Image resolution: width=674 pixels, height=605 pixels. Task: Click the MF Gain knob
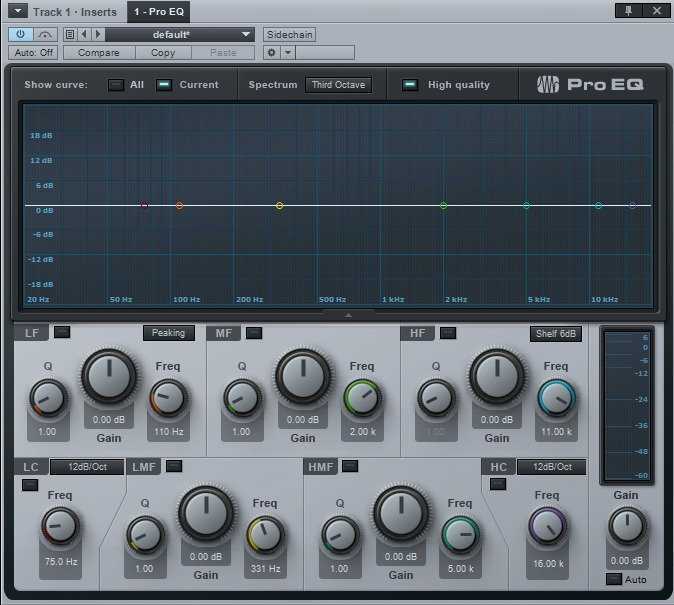(303, 376)
